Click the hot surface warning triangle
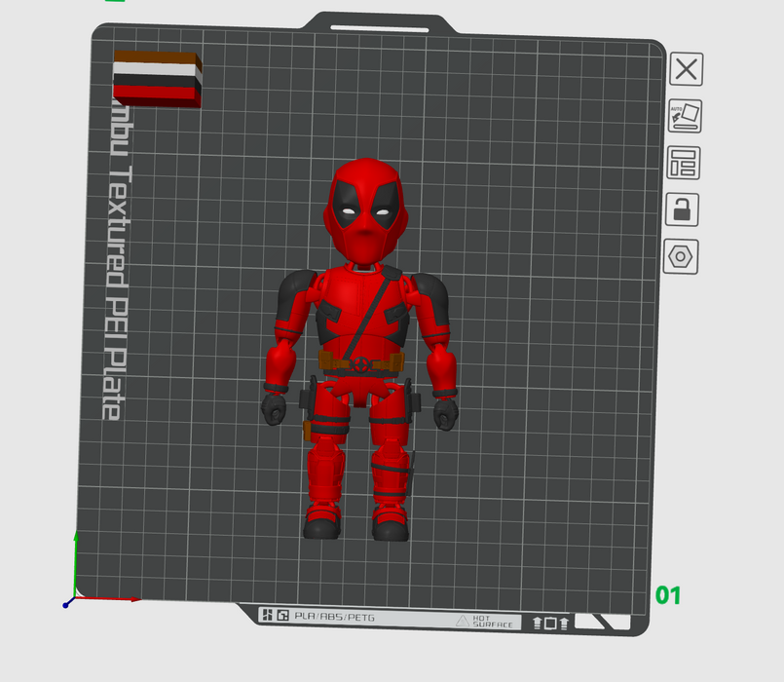784x682 pixels. (x=464, y=620)
